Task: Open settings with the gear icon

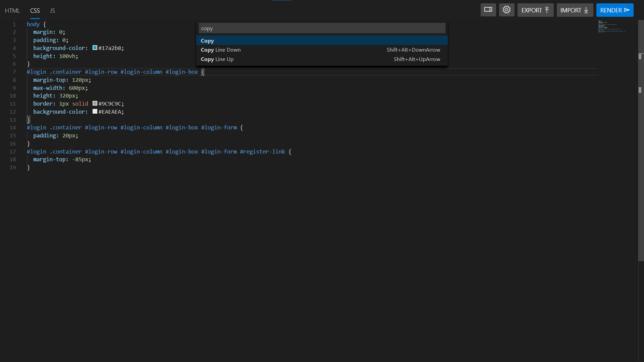Action: click(506, 10)
